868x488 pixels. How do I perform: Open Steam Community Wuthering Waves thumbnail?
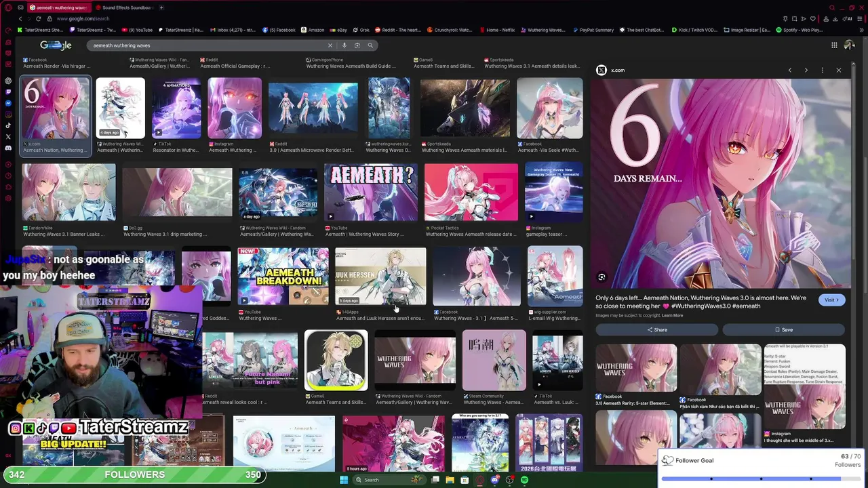click(x=494, y=361)
